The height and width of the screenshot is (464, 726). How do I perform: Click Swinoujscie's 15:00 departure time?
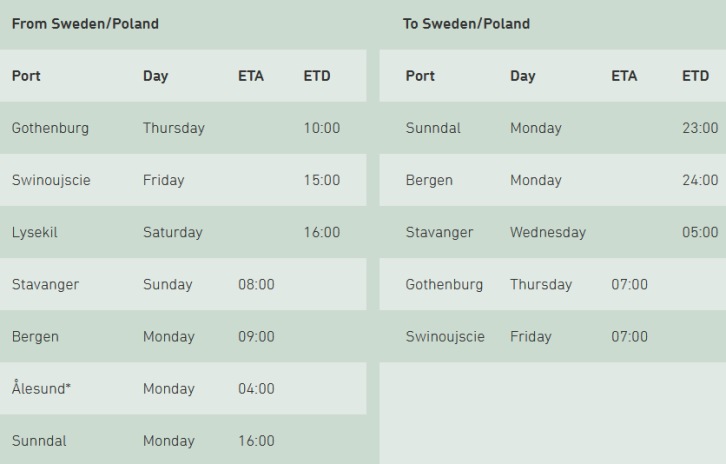click(321, 180)
